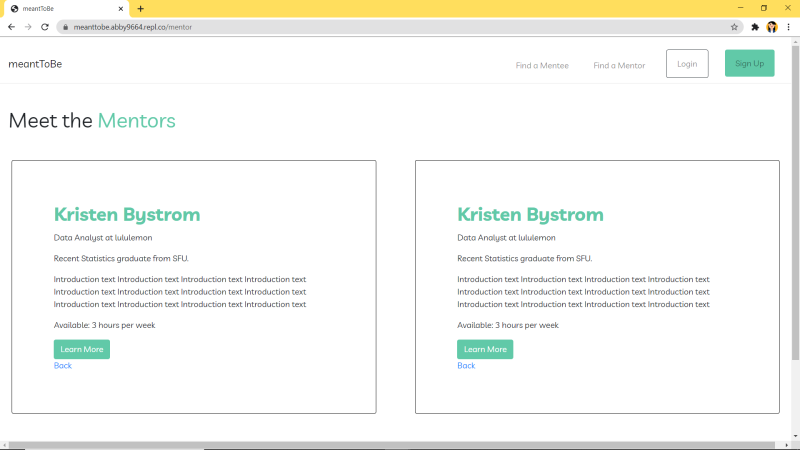The image size is (800, 450).
Task: Click 'Available: 3 hours per week' in left card
Action: [105, 326]
